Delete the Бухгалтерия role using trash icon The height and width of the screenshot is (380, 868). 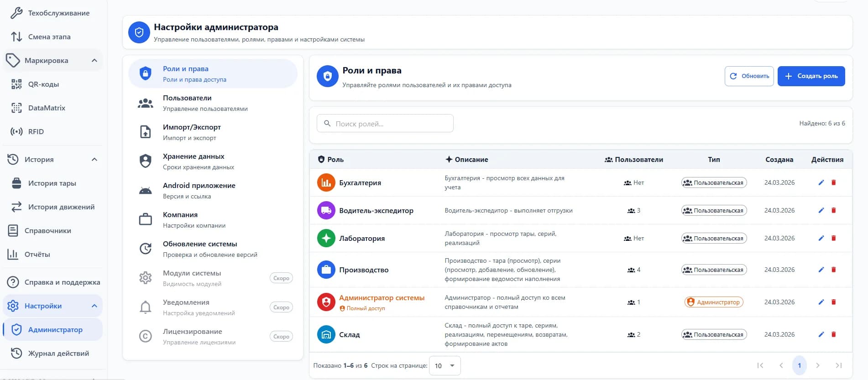tap(833, 182)
